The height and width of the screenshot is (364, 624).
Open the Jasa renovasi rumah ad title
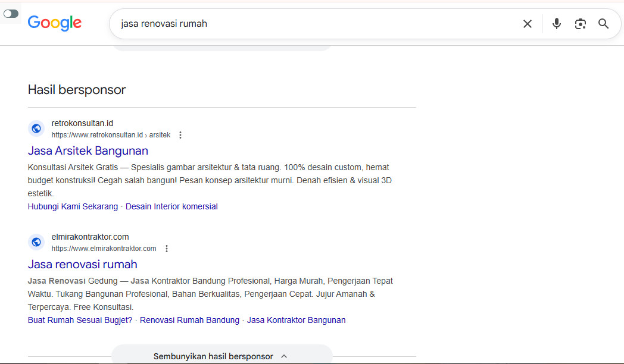pyautogui.click(x=82, y=265)
